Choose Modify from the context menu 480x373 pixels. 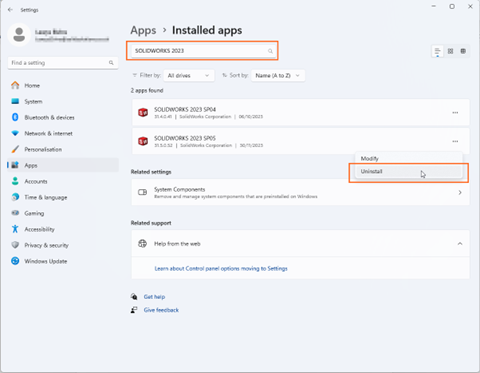pyautogui.click(x=409, y=159)
